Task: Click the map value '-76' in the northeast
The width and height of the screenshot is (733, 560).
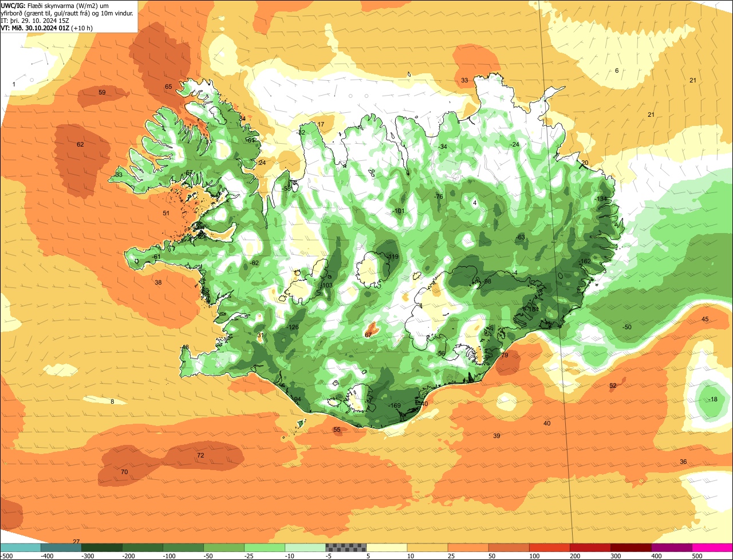Action: tap(439, 196)
